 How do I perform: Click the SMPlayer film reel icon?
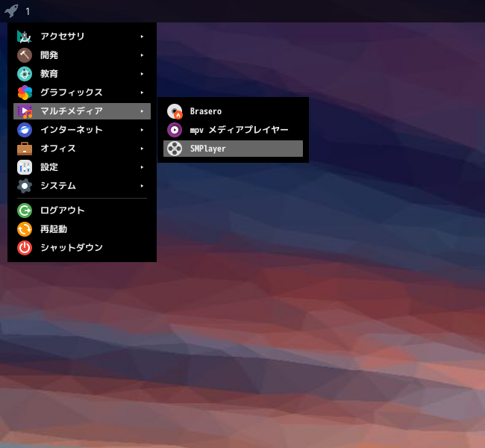[x=175, y=149]
